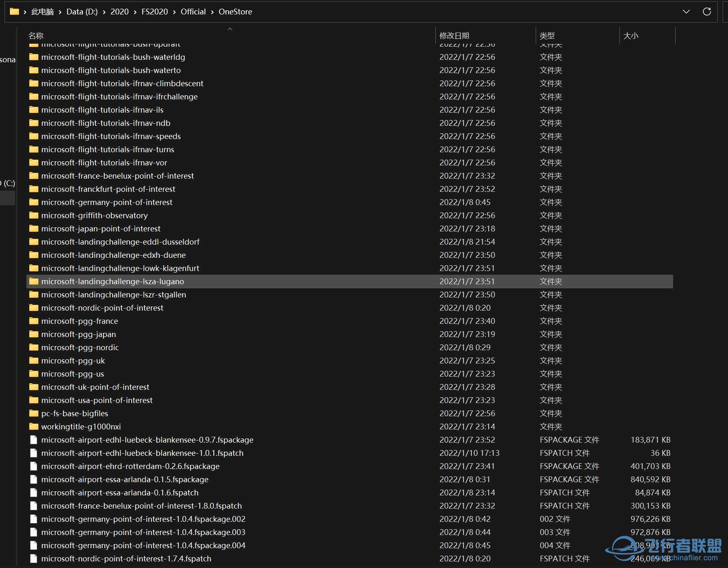Click folder icon of microsoft-griffith-observatory

point(34,215)
